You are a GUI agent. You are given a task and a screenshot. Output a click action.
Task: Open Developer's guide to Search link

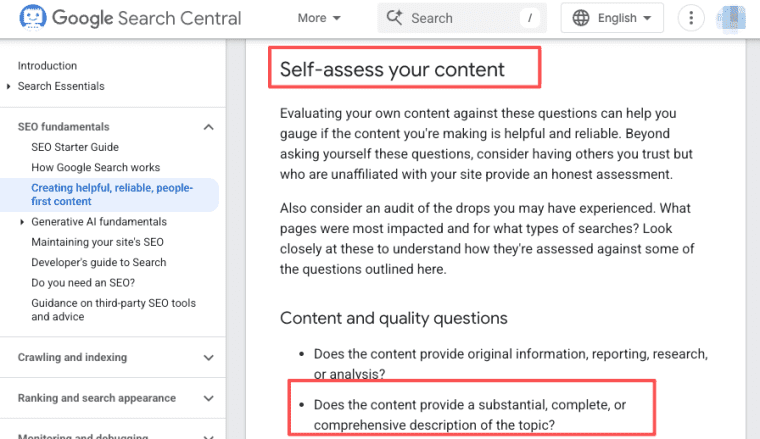[x=99, y=262]
